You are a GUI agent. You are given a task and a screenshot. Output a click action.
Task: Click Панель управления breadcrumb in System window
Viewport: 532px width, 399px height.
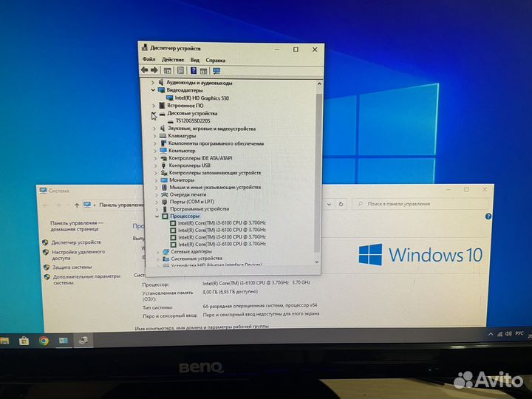pyautogui.click(x=121, y=205)
